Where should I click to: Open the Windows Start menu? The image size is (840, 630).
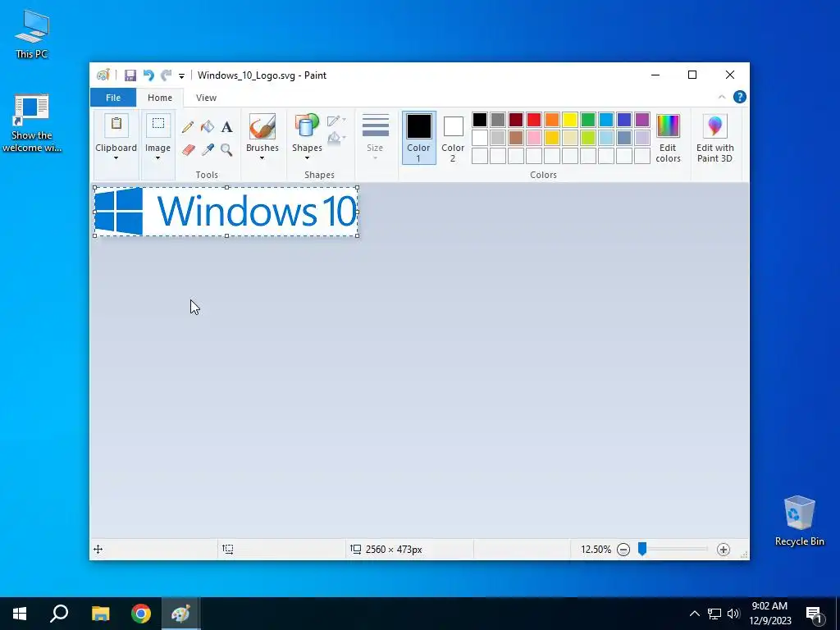click(x=20, y=614)
